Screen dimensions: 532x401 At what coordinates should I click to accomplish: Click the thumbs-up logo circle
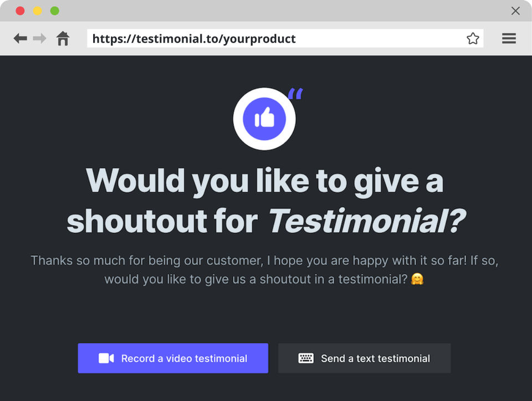click(264, 119)
